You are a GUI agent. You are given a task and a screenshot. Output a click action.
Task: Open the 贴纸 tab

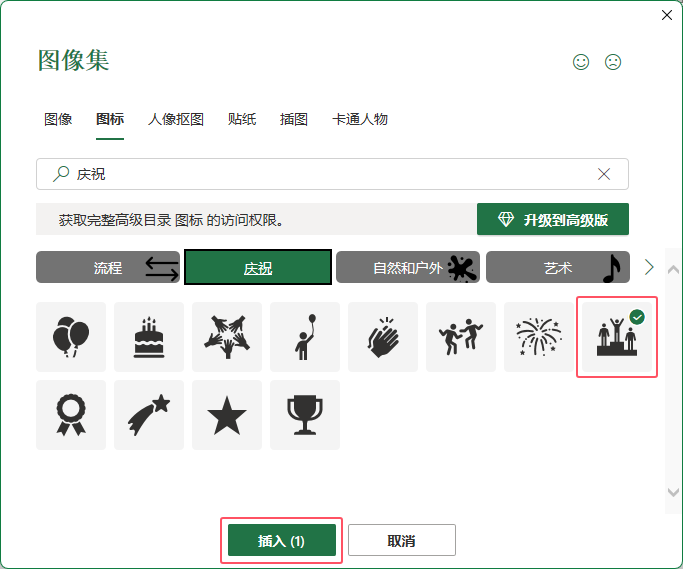(x=242, y=119)
